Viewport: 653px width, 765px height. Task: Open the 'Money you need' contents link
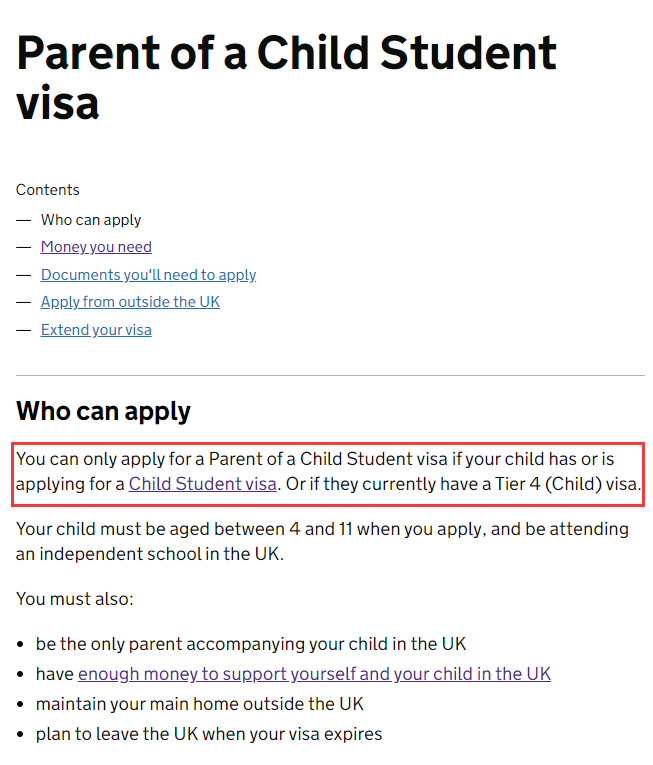click(96, 247)
